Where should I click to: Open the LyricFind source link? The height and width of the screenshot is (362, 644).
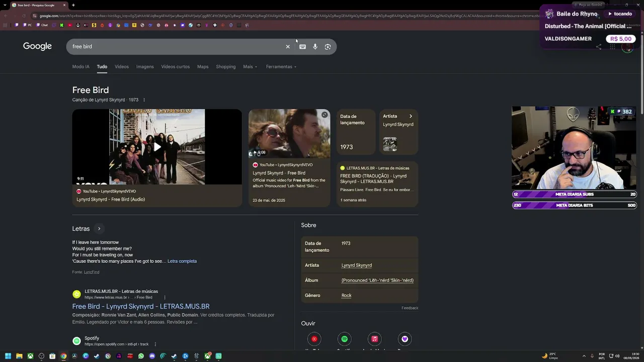[x=92, y=272]
